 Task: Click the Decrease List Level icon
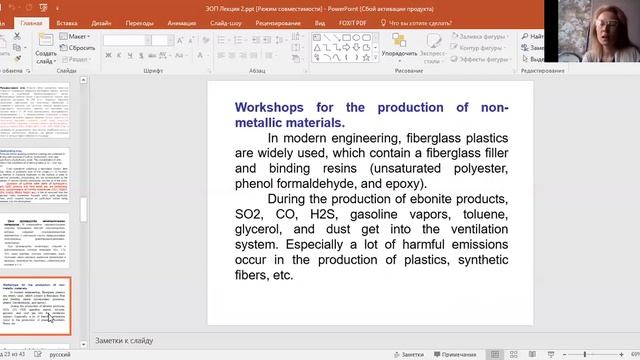256,40
